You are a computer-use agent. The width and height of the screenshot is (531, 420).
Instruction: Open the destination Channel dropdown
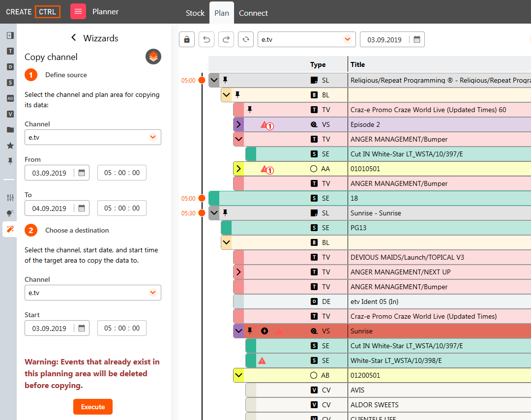click(93, 293)
